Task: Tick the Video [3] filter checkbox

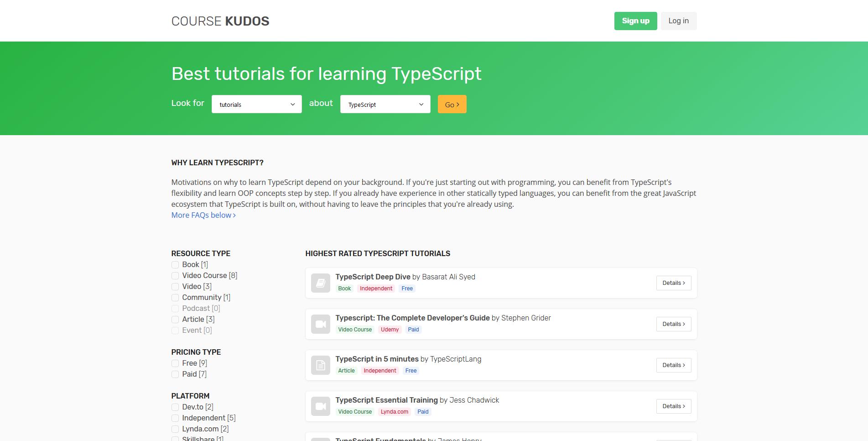Action: tap(175, 287)
